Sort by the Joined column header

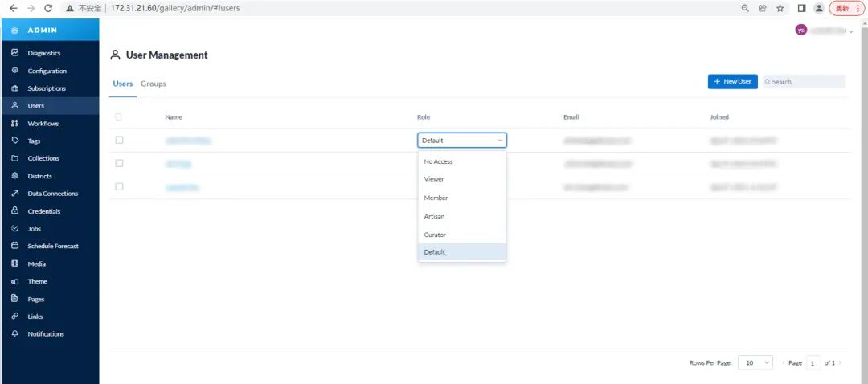coord(719,116)
